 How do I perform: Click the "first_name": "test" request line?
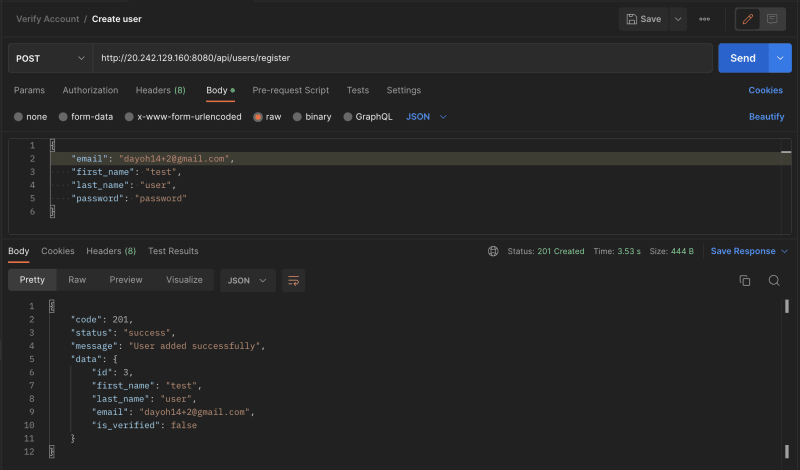126,172
